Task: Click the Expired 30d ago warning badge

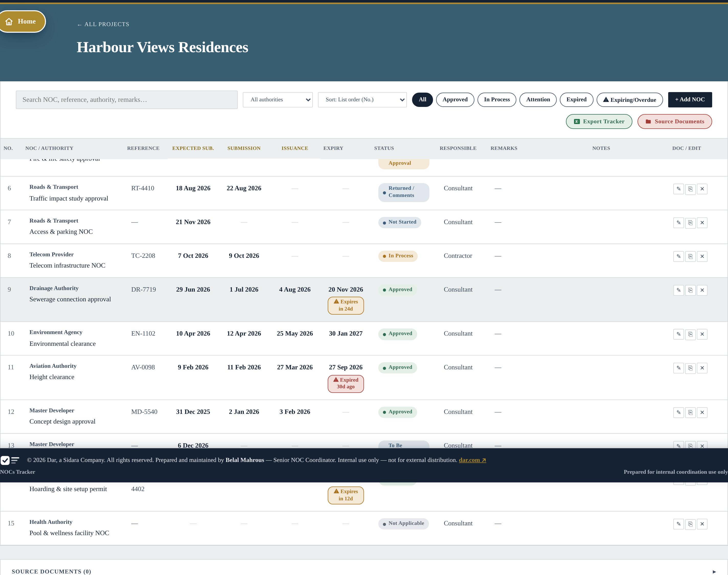Action: (346, 384)
